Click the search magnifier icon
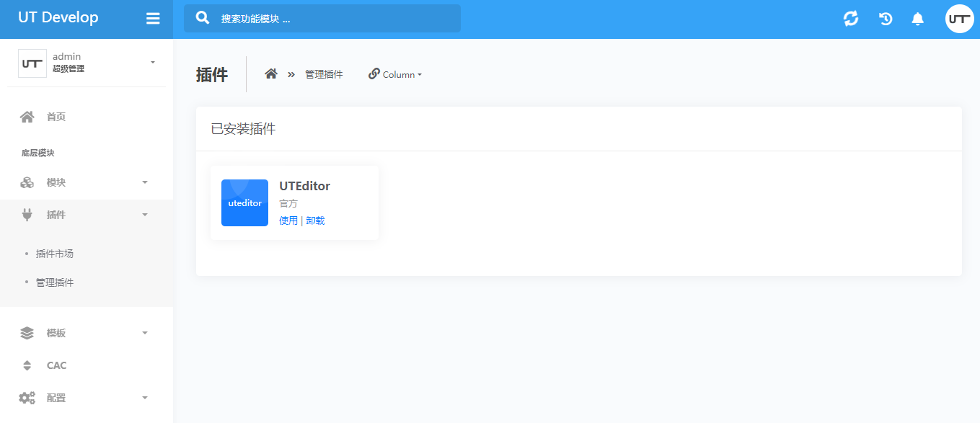Screen dimensions: 980x423 (203, 18)
